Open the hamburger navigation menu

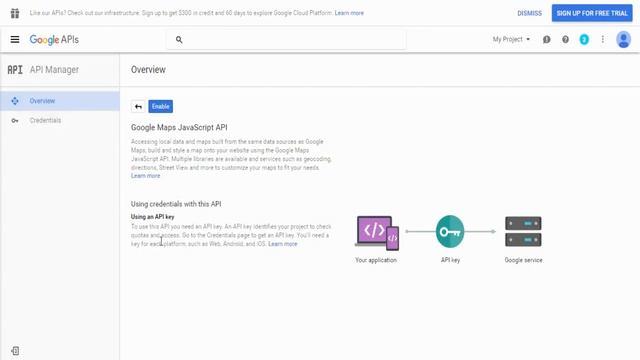(15, 39)
